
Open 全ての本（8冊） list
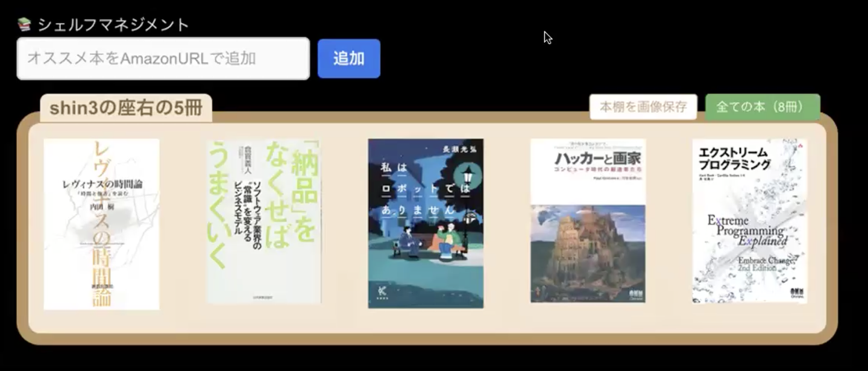coord(763,107)
